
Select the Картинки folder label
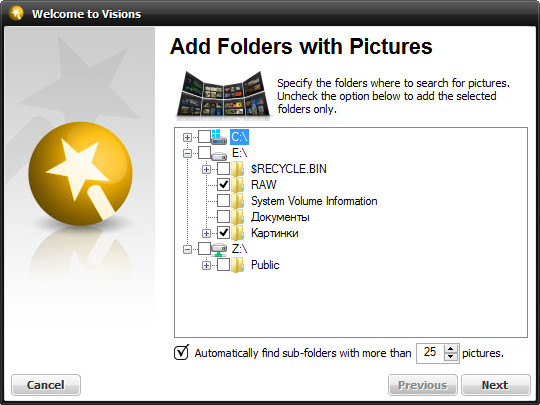coord(274,233)
